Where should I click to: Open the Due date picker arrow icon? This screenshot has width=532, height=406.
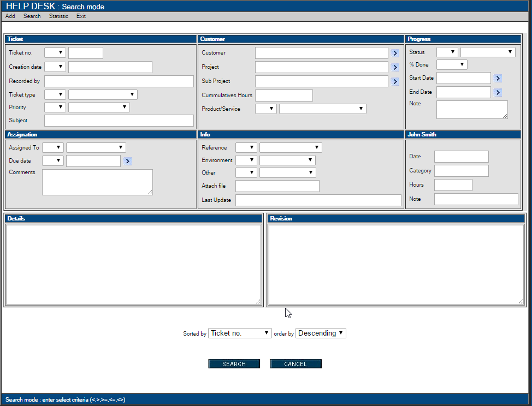pyautogui.click(x=128, y=162)
